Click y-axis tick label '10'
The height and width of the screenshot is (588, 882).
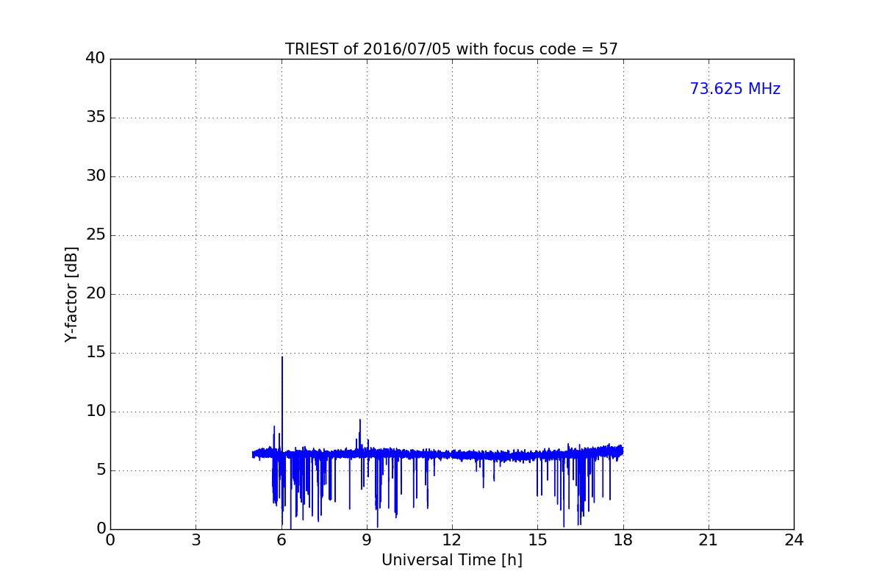point(96,411)
